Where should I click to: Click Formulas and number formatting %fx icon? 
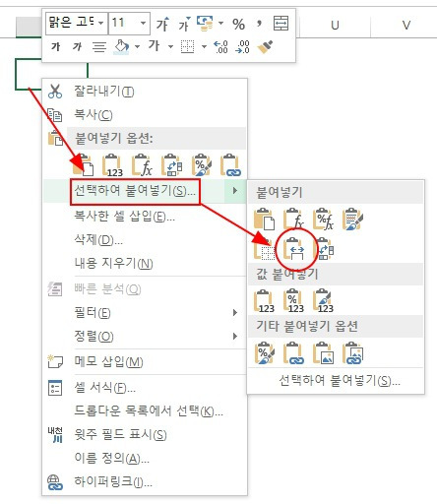click(x=324, y=219)
